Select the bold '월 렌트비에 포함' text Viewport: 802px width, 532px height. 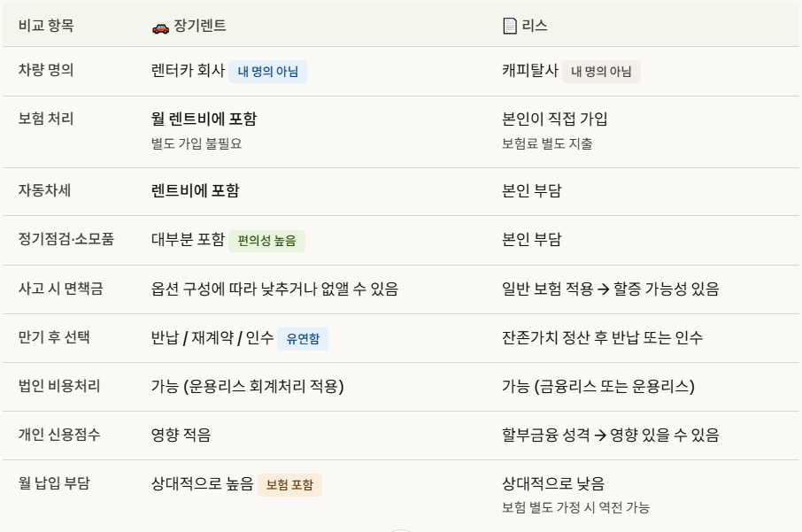coord(204,120)
